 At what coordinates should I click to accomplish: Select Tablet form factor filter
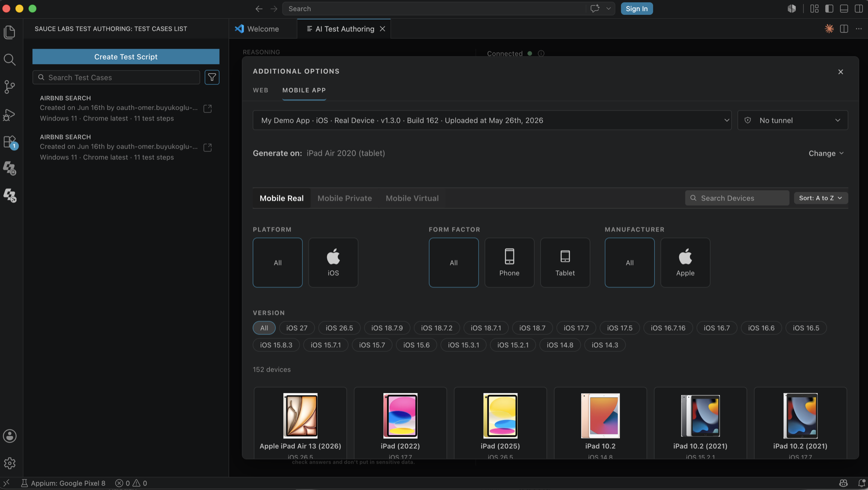click(x=565, y=262)
